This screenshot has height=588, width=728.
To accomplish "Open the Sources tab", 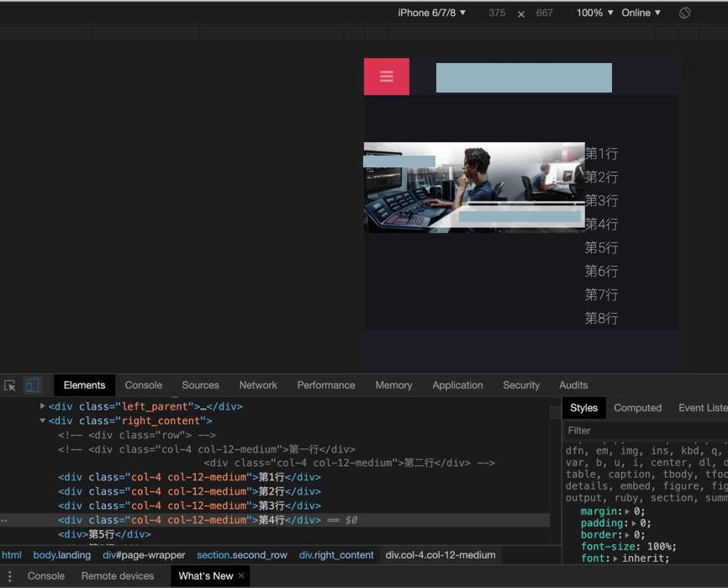I will pos(201,385).
